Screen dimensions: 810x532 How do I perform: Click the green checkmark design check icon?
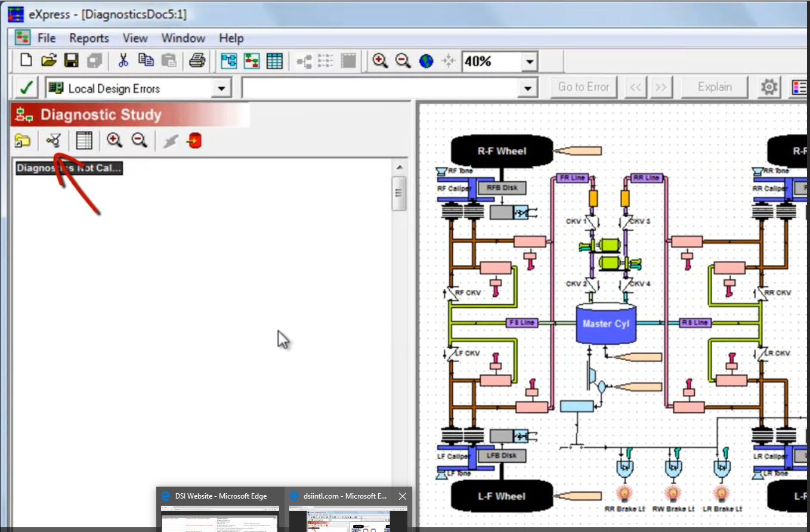pyautogui.click(x=26, y=88)
